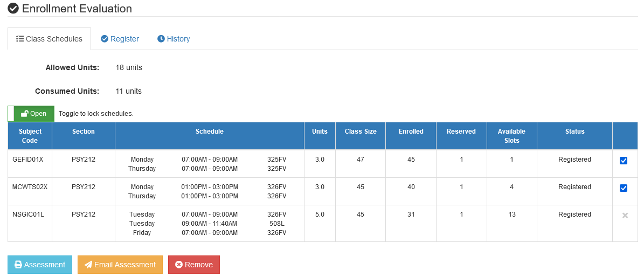This screenshot has height=277, width=644.
Task: Open the History tab
Action: coord(174,39)
